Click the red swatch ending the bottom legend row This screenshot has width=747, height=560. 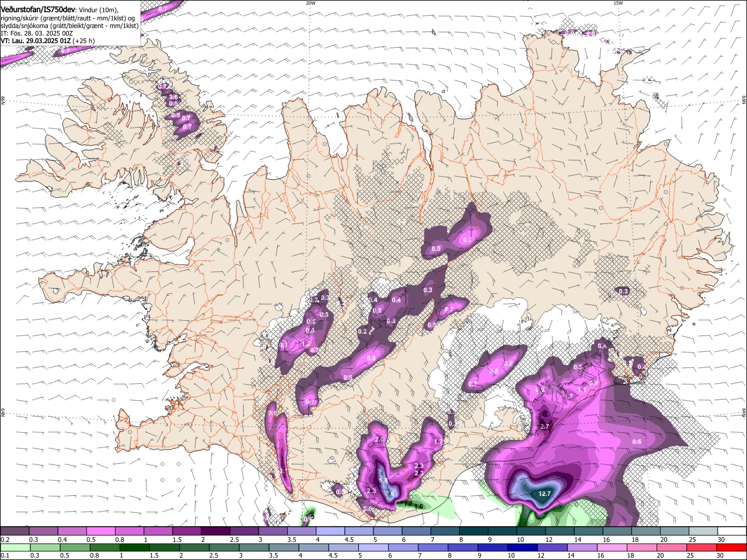731,547
